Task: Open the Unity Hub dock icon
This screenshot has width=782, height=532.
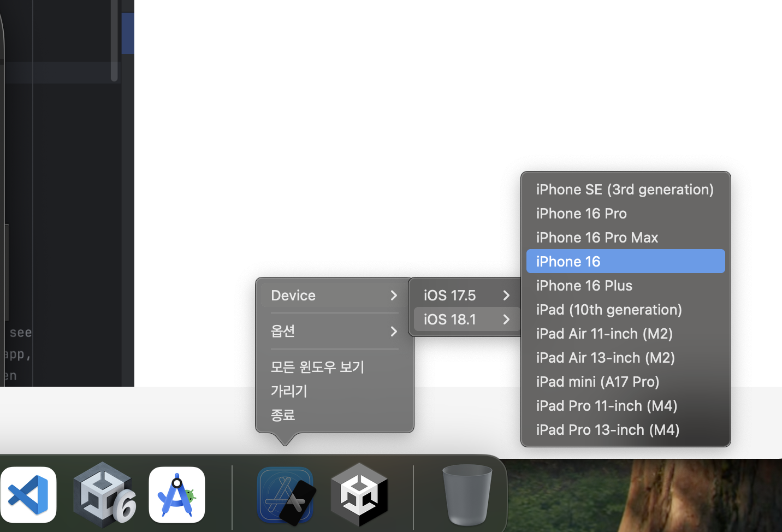Action: pyautogui.click(x=359, y=495)
